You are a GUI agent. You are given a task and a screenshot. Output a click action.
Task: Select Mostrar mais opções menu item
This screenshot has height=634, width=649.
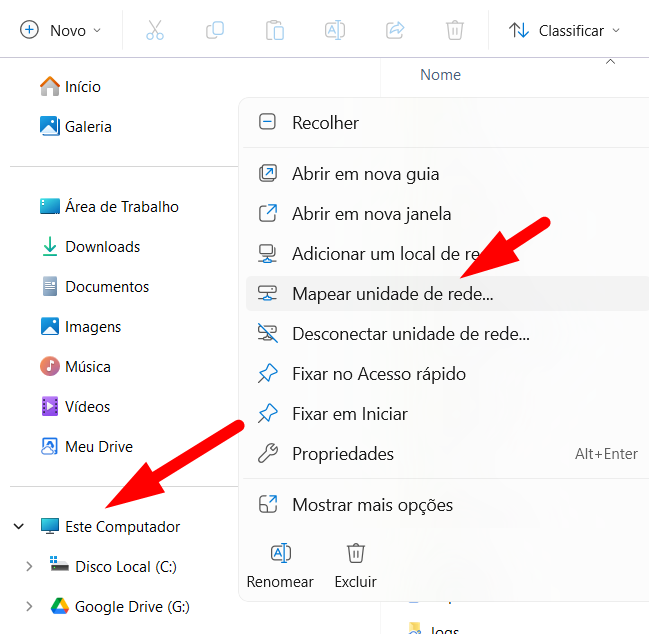372,505
